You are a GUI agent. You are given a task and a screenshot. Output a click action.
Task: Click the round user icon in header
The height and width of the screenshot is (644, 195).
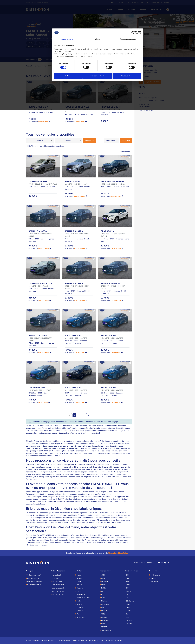[x=168, y=10]
